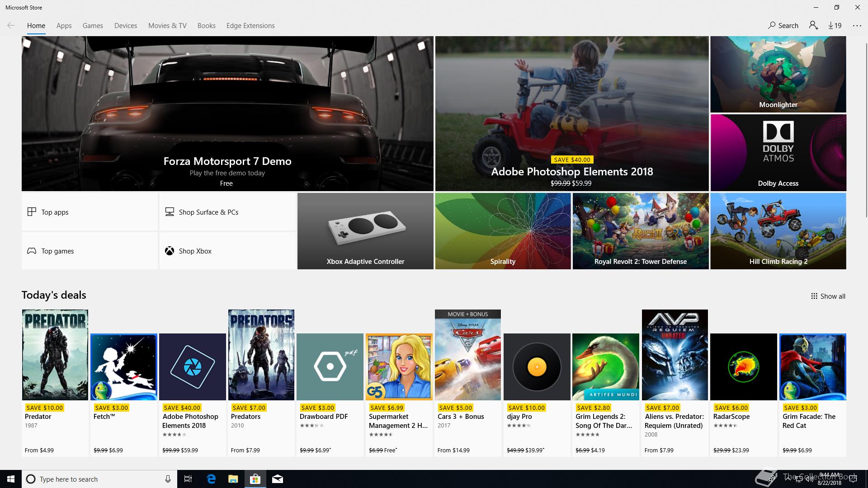Switch to the Devices tab
This screenshot has height=488, width=868.
coord(126,26)
